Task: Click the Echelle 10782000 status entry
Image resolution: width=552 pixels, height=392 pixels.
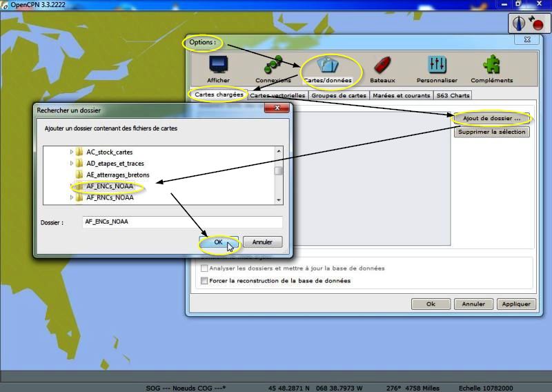Action: (486, 388)
